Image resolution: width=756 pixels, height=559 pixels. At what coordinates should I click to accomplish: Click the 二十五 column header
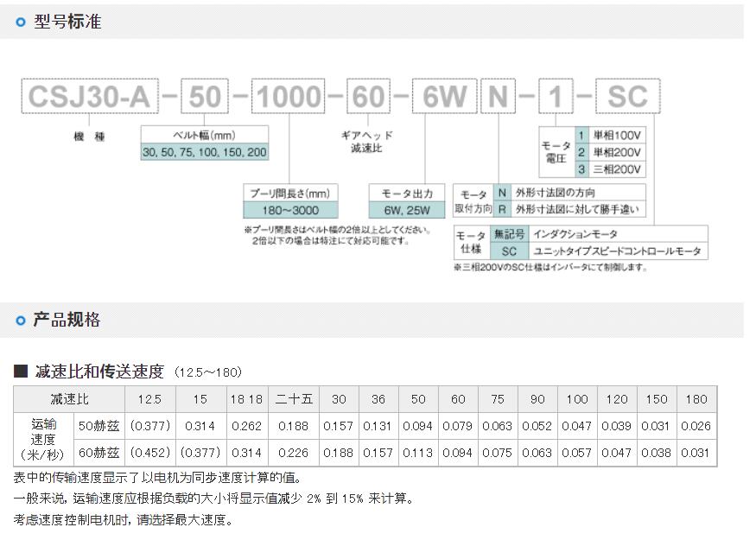tap(294, 399)
